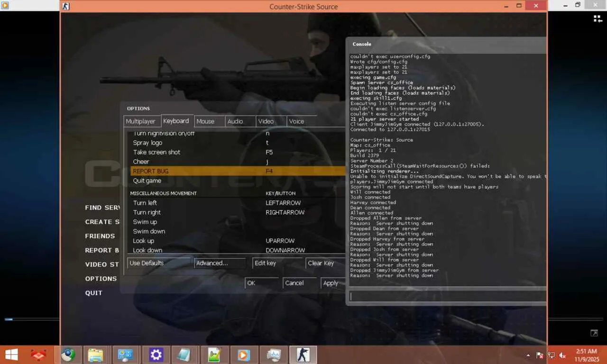Screen dimensions: 607x364
Task: Click 'Map: cs_office' line in console
Action: [370, 145]
